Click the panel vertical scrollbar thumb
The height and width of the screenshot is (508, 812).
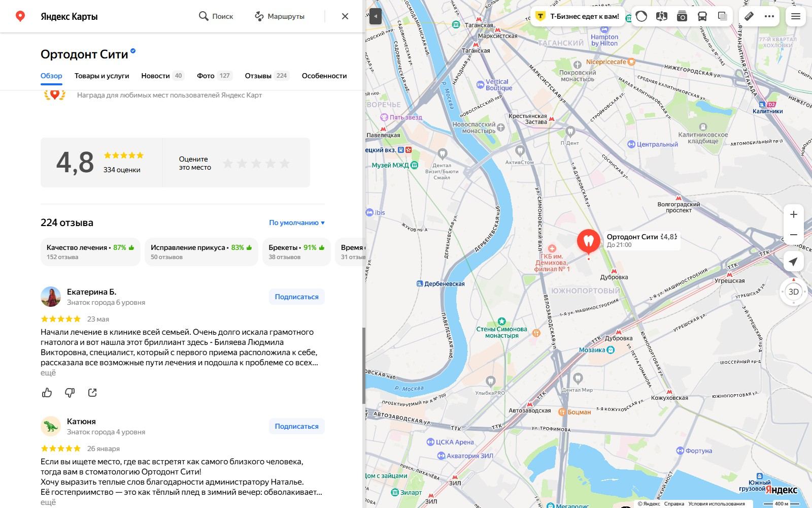(x=363, y=366)
